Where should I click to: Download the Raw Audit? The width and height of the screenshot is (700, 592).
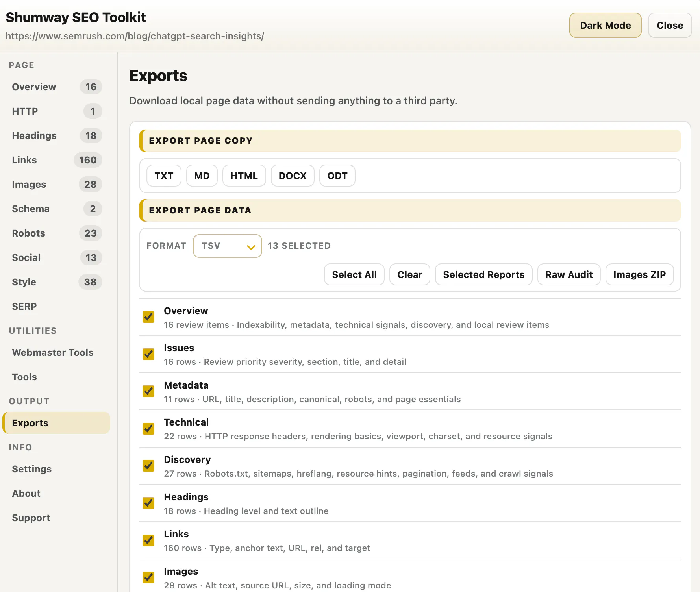click(x=569, y=274)
